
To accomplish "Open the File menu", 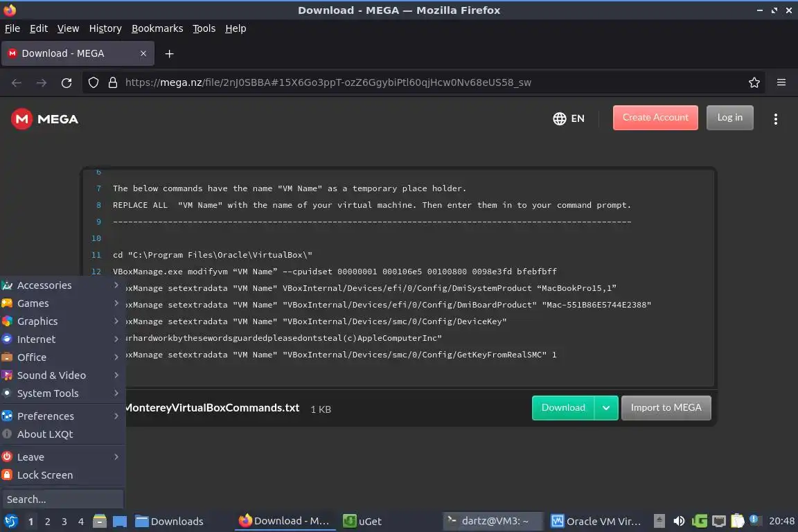I will coord(12,28).
